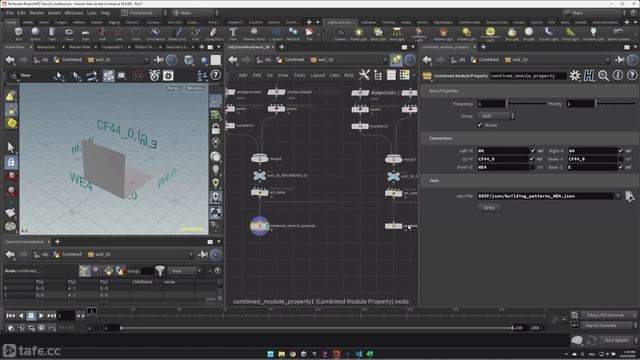Click the network editor list view icon
Screen dimensions: 640x360
(x=391, y=75)
